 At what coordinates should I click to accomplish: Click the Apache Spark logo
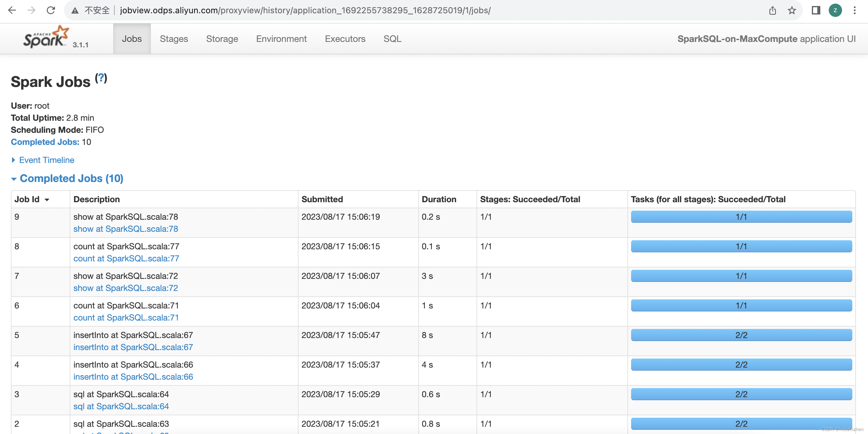pyautogui.click(x=46, y=37)
